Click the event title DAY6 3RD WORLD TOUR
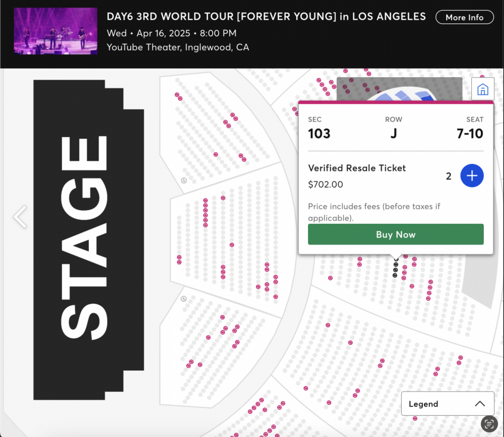504x437 pixels. pos(266,17)
